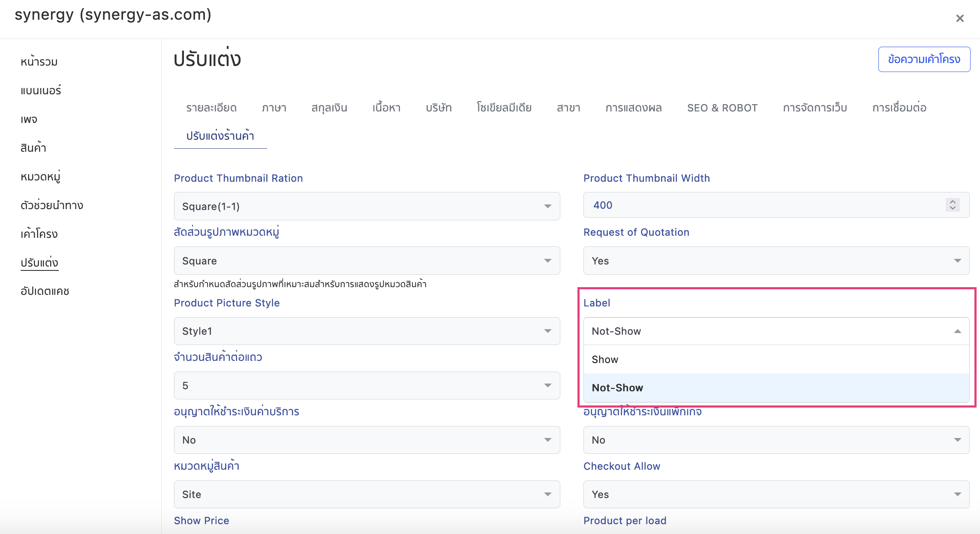Open the จำนวนสินค้าต่อแถว dropdown
The height and width of the screenshot is (534, 980).
coord(367,385)
